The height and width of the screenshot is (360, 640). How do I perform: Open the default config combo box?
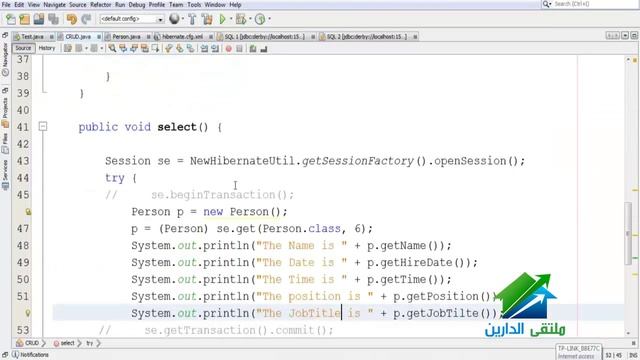pos(131,19)
